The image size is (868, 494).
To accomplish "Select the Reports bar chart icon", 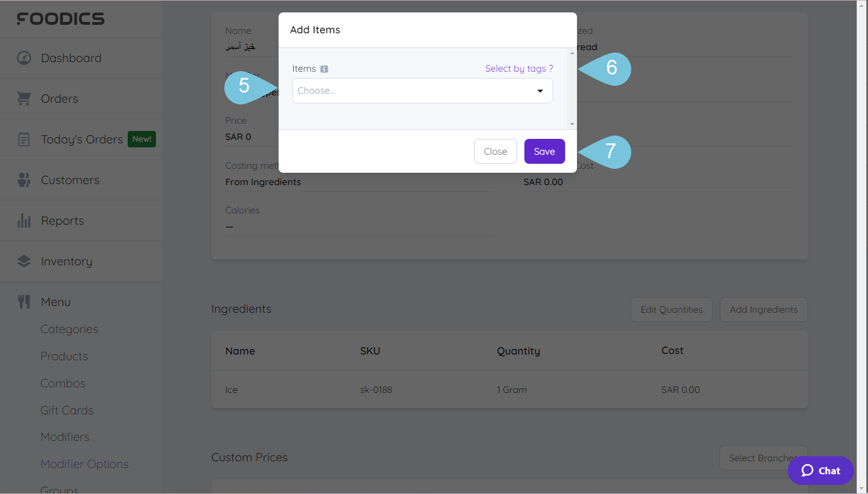I will coord(24,220).
